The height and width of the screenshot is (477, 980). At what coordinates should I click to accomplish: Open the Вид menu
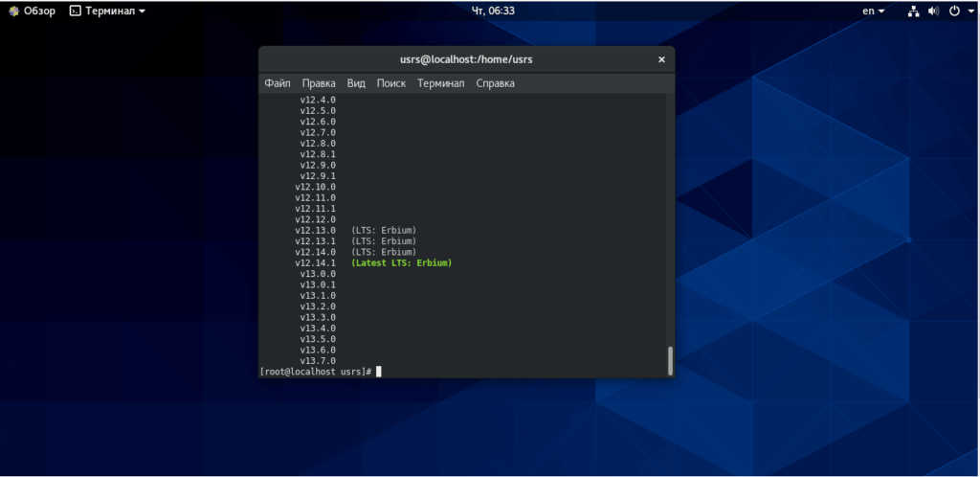point(356,83)
